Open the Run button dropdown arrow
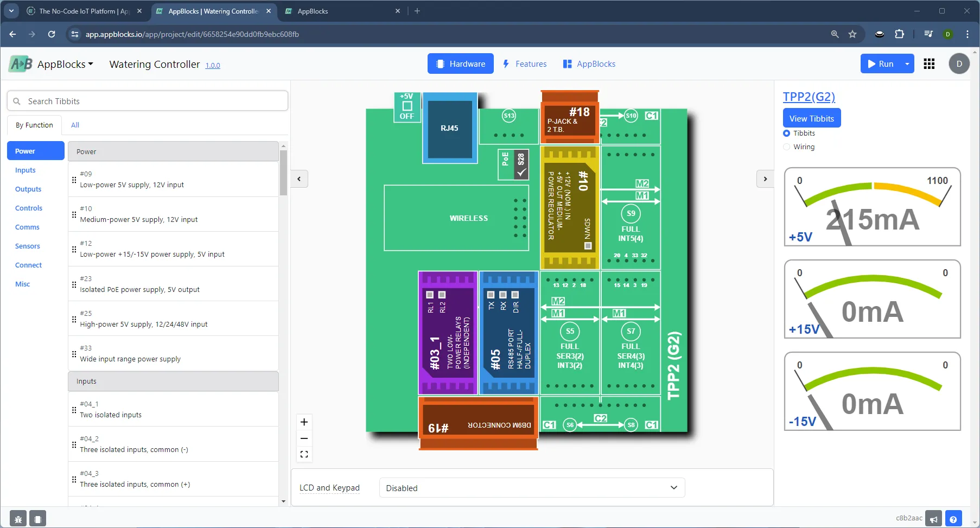 coord(907,64)
